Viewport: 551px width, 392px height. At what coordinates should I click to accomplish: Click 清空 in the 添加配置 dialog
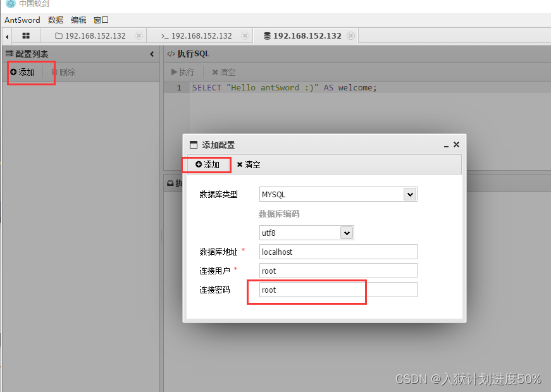249,165
